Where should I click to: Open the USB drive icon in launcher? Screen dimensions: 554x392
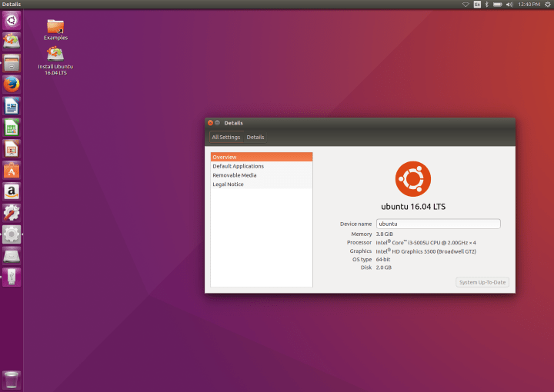coord(12,277)
